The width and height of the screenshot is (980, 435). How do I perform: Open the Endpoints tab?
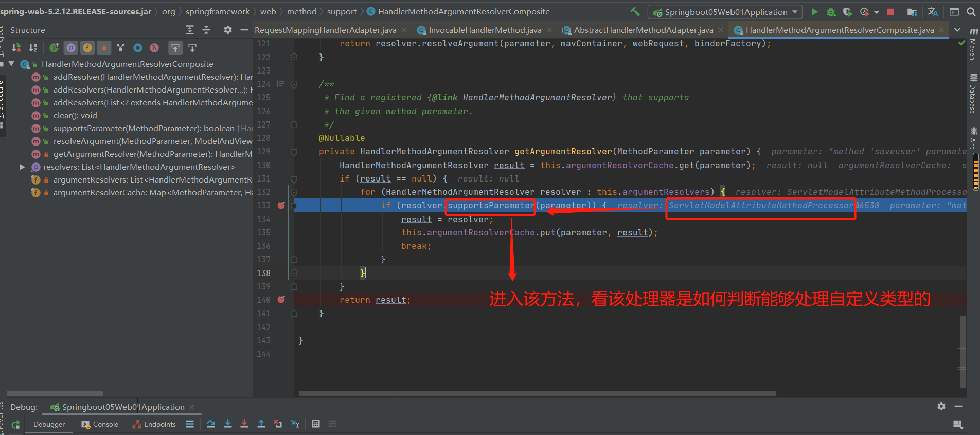[x=154, y=424]
